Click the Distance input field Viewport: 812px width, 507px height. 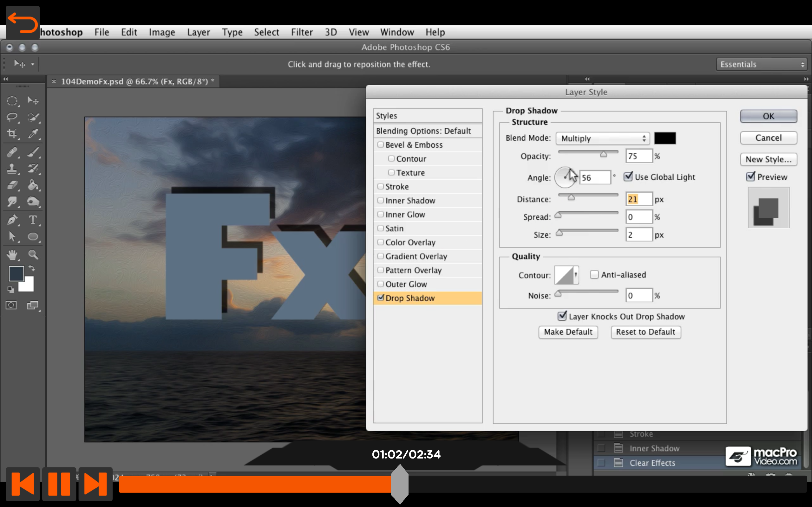click(x=638, y=199)
